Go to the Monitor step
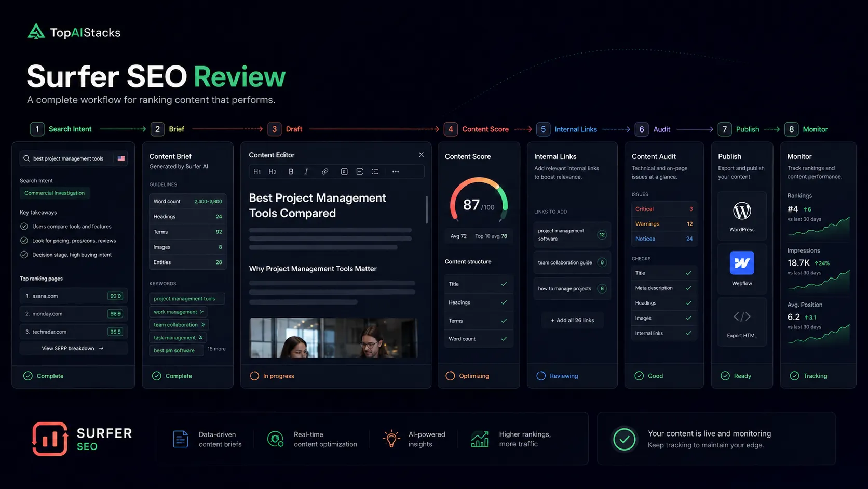Screen dimensions: 868x489 pyautogui.click(x=807, y=129)
